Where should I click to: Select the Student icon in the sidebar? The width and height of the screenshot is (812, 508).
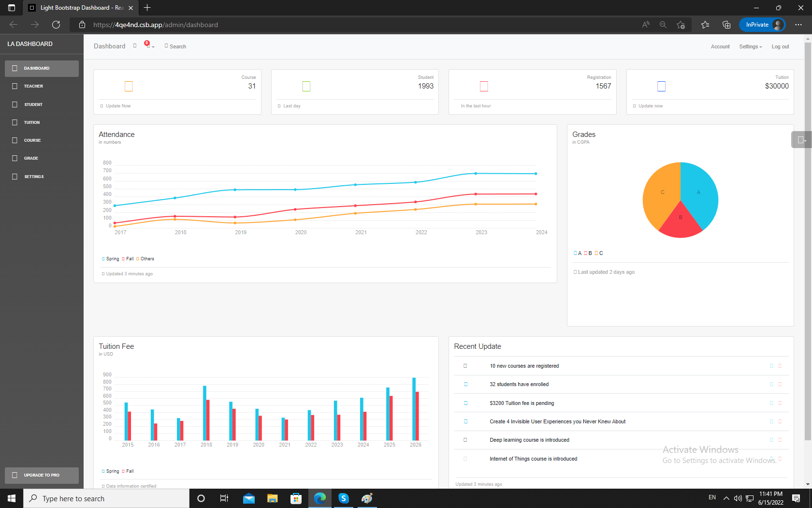tap(14, 104)
